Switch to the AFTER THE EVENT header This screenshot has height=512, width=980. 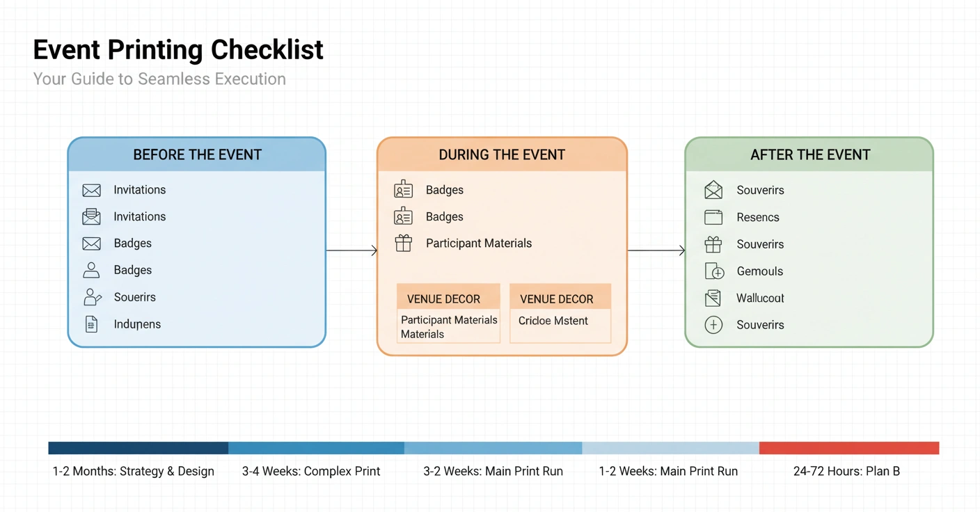pyautogui.click(x=809, y=154)
